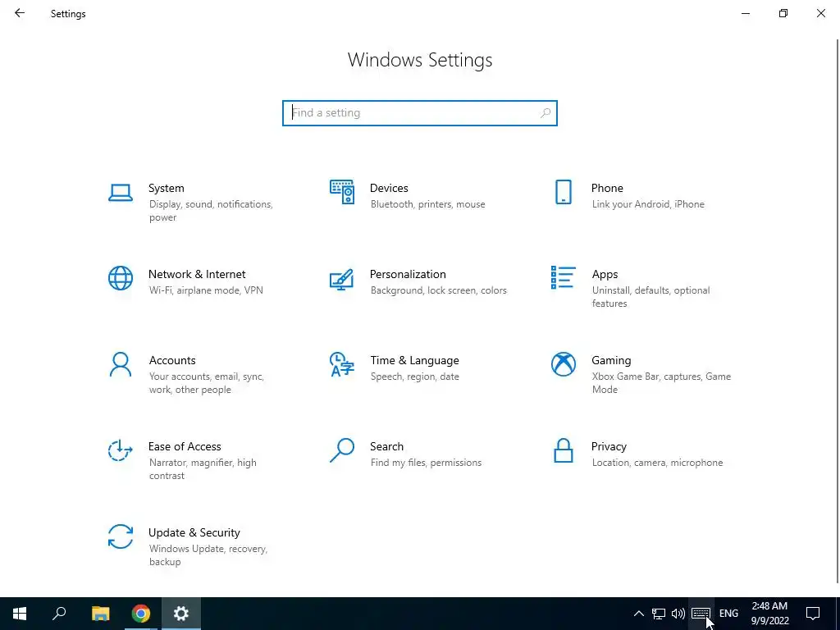Viewport: 840px width, 630px height.
Task: Open the Search magnifier category icon
Action: pyautogui.click(x=342, y=450)
